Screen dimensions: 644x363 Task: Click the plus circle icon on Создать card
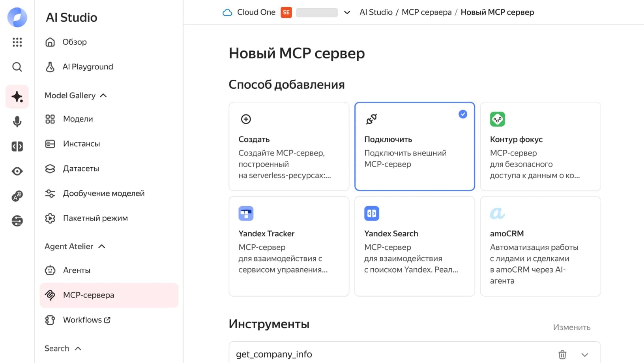tap(246, 119)
